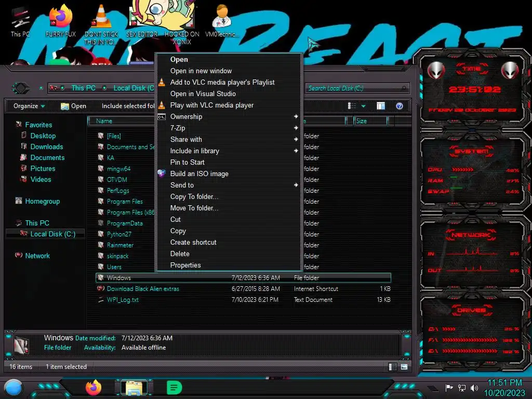Click the Open context menu entry
The height and width of the screenshot is (399, 532).
click(230, 59)
